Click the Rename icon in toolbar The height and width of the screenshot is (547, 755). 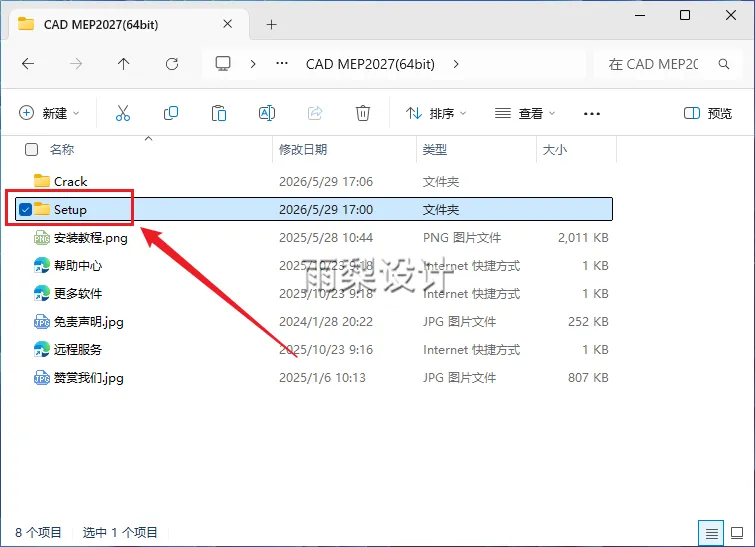tap(267, 114)
